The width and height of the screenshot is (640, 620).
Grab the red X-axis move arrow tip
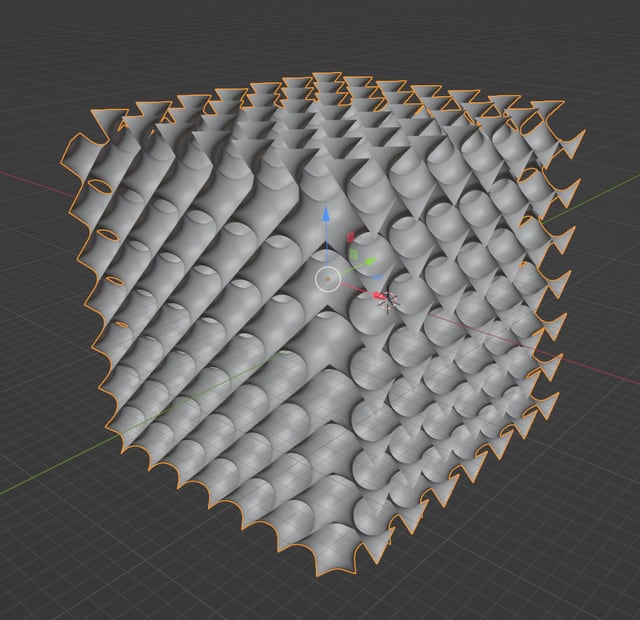coord(378,295)
